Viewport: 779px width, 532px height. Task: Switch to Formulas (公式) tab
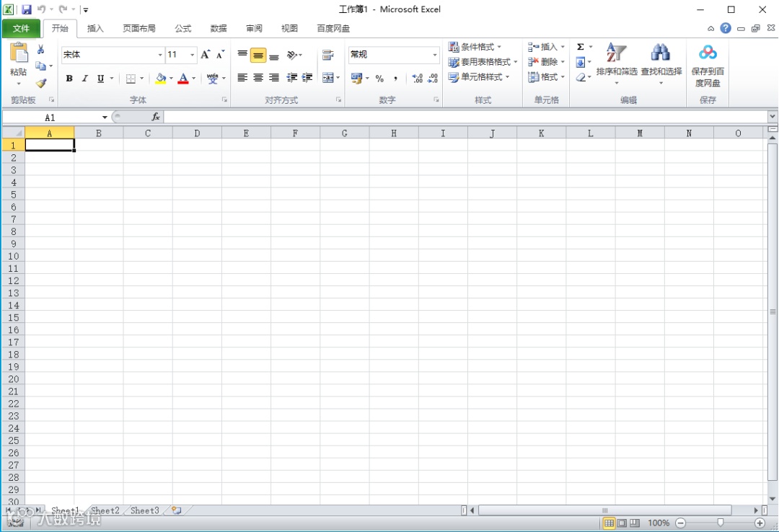click(x=182, y=28)
